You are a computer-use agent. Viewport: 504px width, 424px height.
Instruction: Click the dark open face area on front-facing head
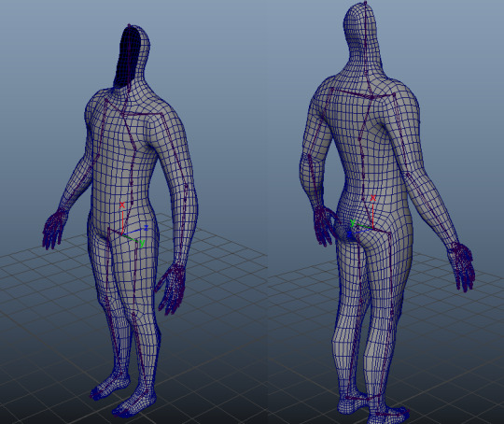[x=128, y=56]
